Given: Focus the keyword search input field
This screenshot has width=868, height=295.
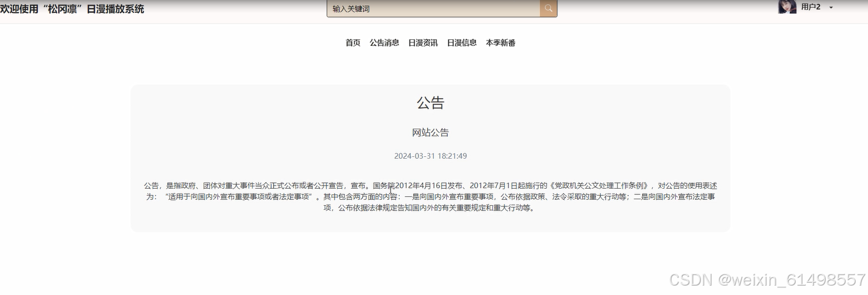Looking at the screenshot, I should click(x=434, y=8).
